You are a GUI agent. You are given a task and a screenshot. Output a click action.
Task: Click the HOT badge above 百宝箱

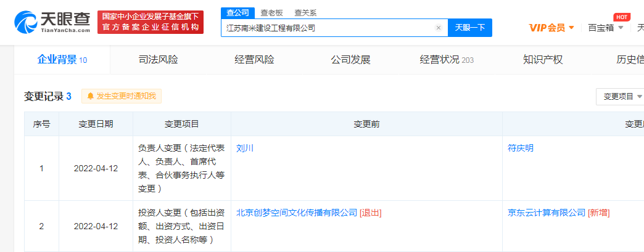pos(621,17)
